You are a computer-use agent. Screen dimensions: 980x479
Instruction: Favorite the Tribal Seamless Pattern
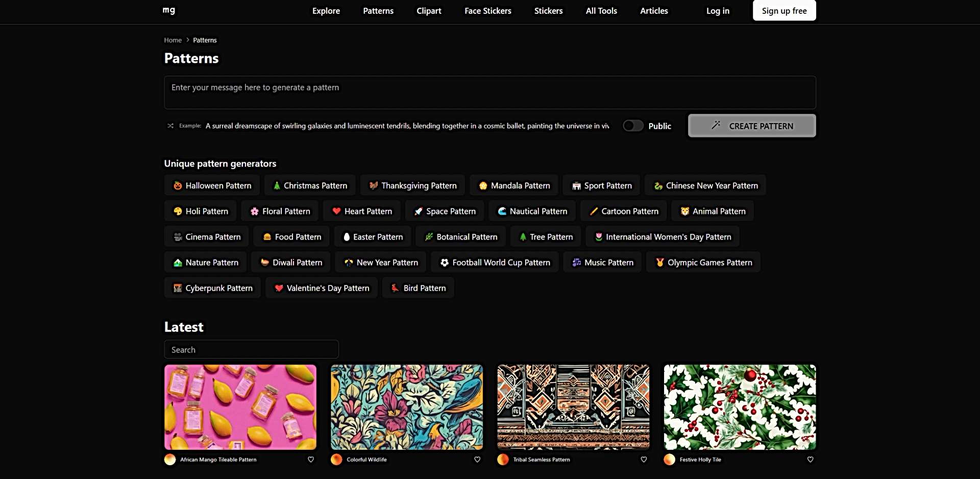[x=644, y=460]
